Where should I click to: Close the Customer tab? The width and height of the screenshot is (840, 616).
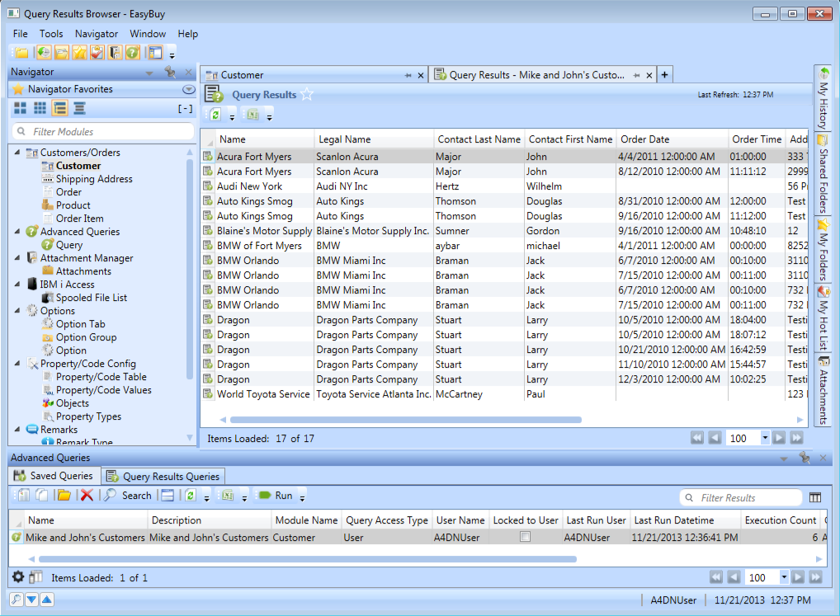(x=421, y=76)
